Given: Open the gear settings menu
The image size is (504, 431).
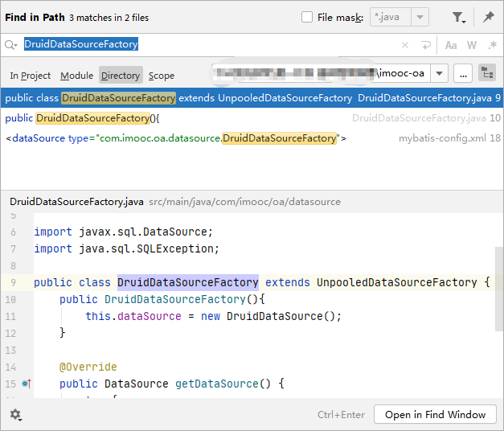Looking at the screenshot, I should click(x=15, y=415).
